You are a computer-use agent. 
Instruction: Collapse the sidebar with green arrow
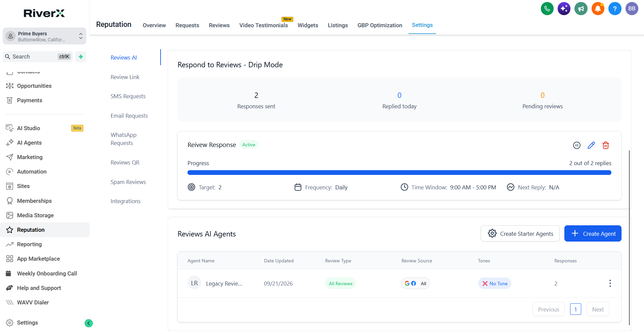point(89,323)
